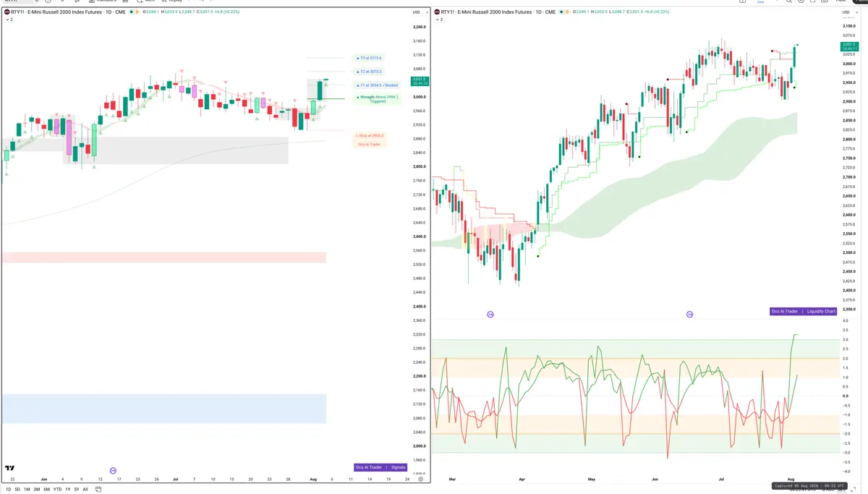Click '-3.0' on oscillator scale
The height and width of the screenshot is (494, 868).
(845, 452)
